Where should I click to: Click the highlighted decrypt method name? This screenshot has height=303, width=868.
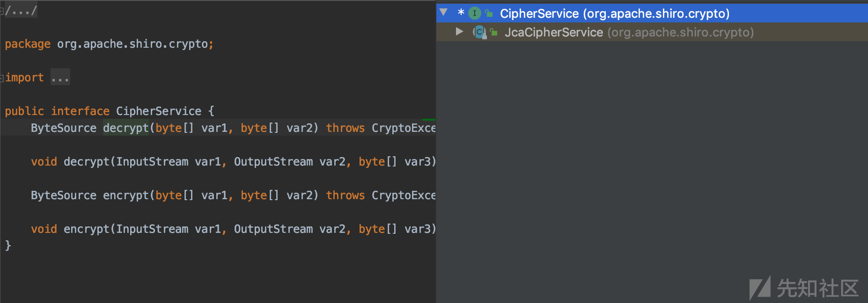pos(126,128)
